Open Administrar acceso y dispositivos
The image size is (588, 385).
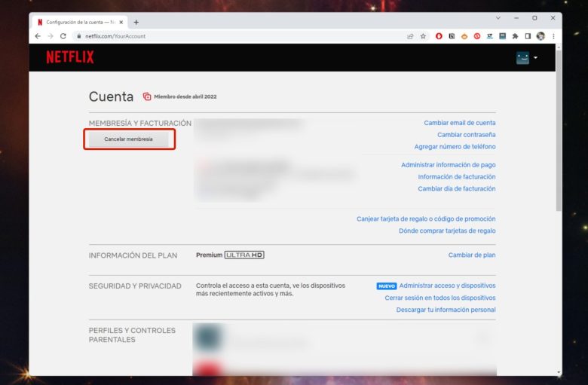(x=447, y=286)
